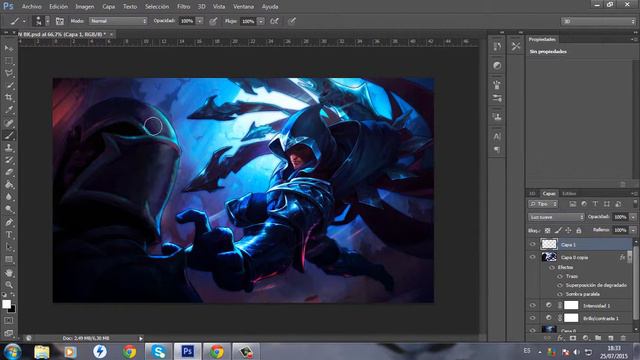Click Intensidad 1 layer mask thumbnail
Image resolution: width=640 pixels, height=360 pixels.
pos(571,305)
